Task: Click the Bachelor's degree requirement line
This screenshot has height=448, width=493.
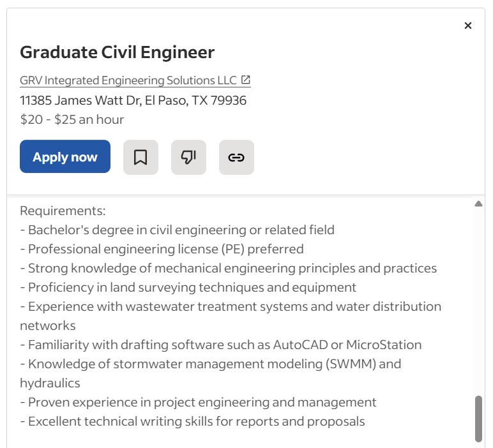Action: 178,230
